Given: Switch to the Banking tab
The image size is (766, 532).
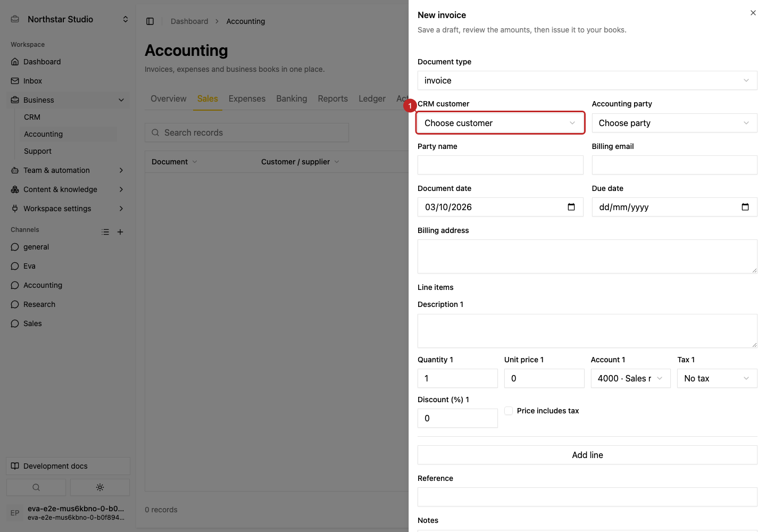Looking at the screenshot, I should tap(292, 99).
